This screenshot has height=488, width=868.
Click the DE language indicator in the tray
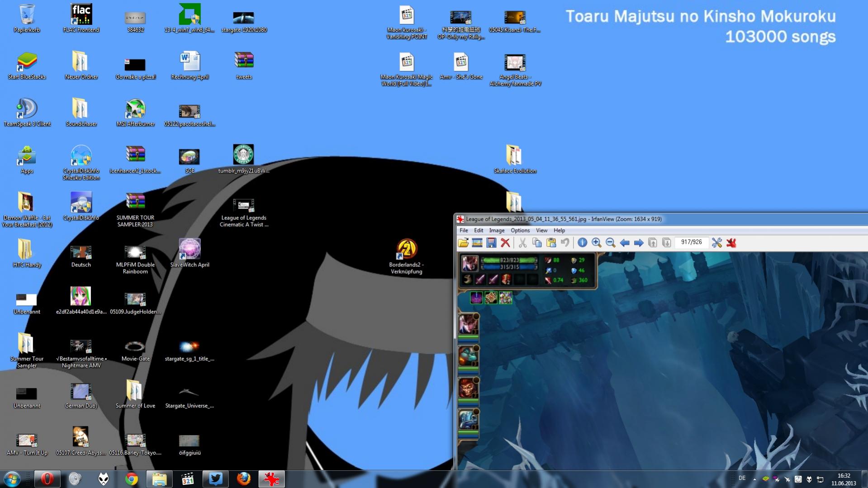742,478
